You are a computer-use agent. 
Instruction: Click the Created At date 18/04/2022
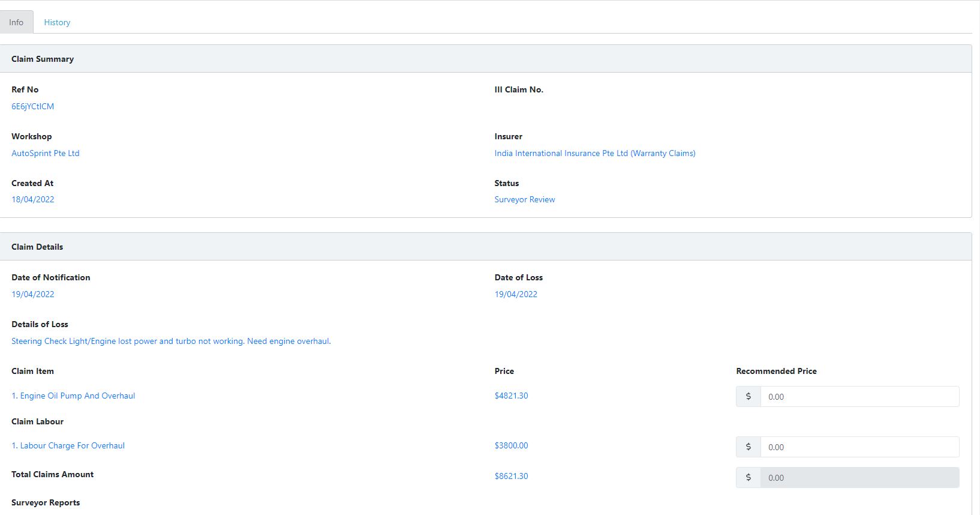pos(33,199)
